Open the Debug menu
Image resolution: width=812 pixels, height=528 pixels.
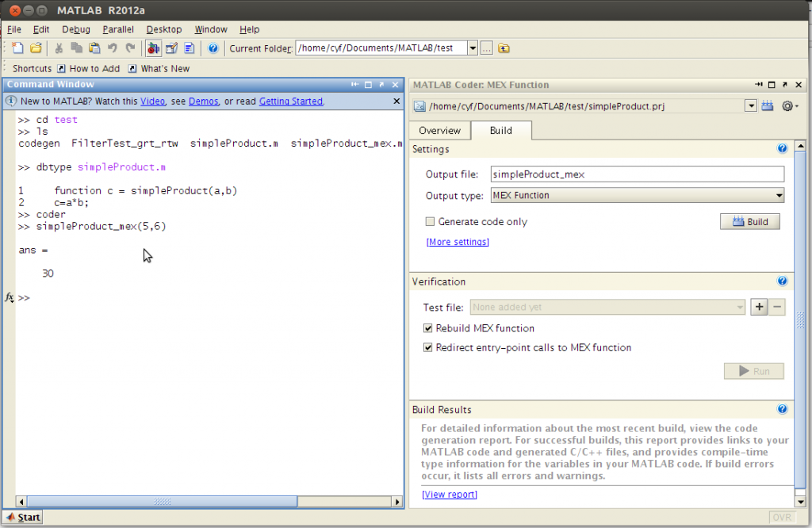76,29
